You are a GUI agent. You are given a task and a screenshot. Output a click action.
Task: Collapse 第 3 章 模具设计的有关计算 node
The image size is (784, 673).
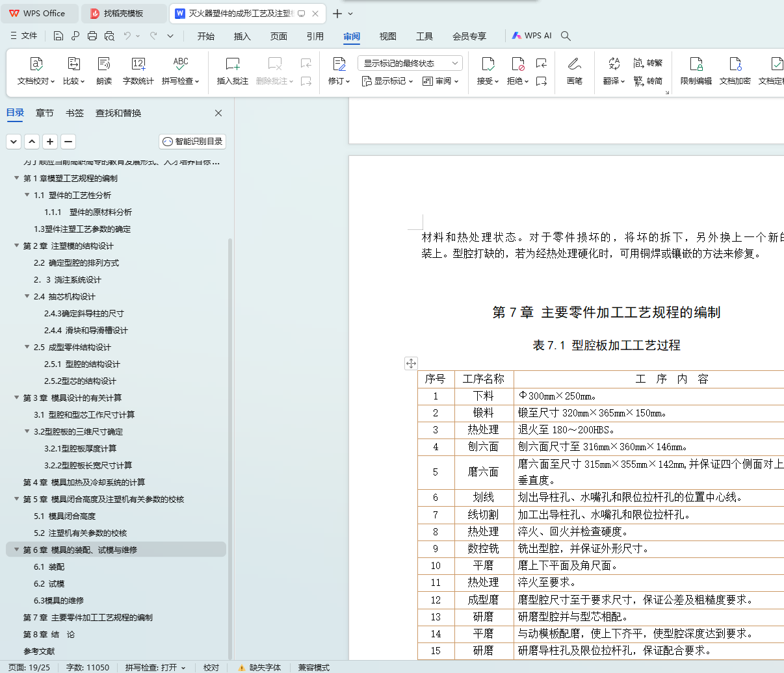point(17,398)
